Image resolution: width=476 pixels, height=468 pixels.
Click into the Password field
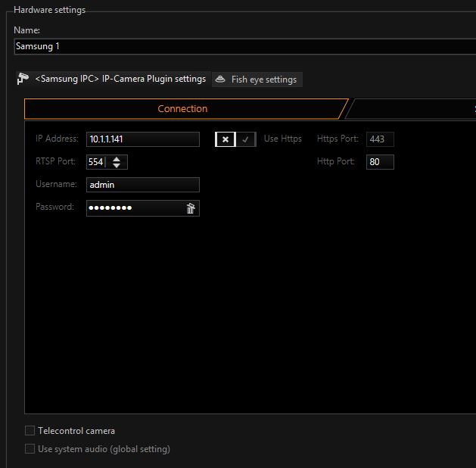click(x=135, y=208)
